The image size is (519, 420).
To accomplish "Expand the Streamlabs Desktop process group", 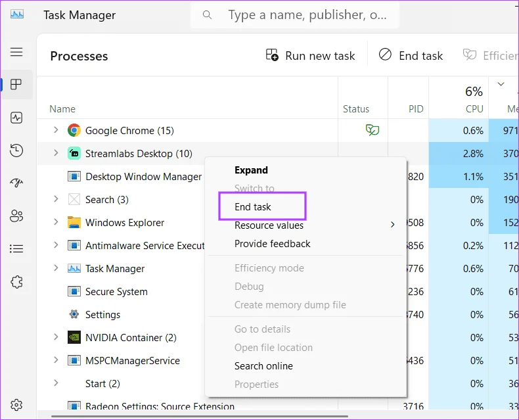I will tap(56, 152).
